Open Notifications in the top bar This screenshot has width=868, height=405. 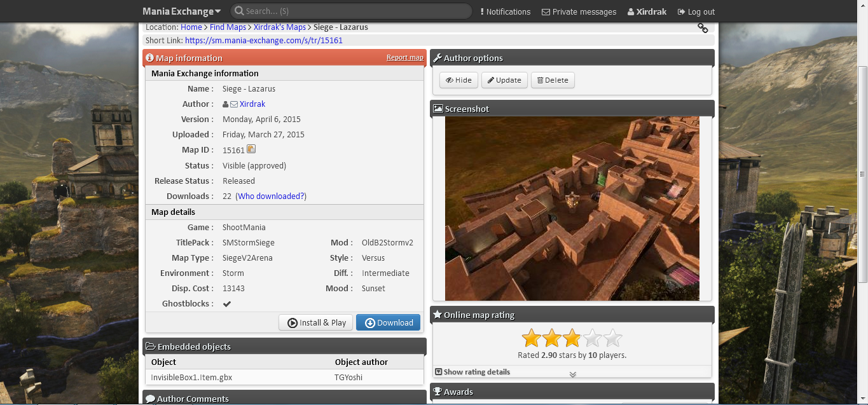tap(505, 11)
